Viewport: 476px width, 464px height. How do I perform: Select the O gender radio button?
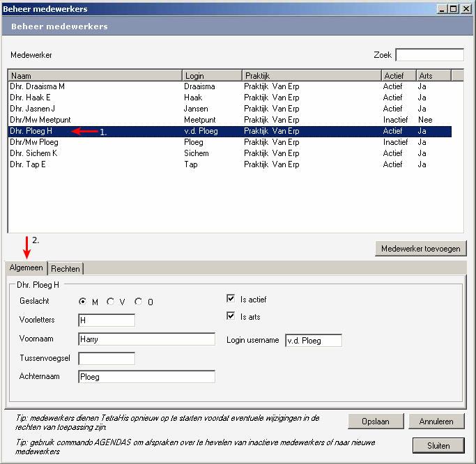(x=139, y=302)
